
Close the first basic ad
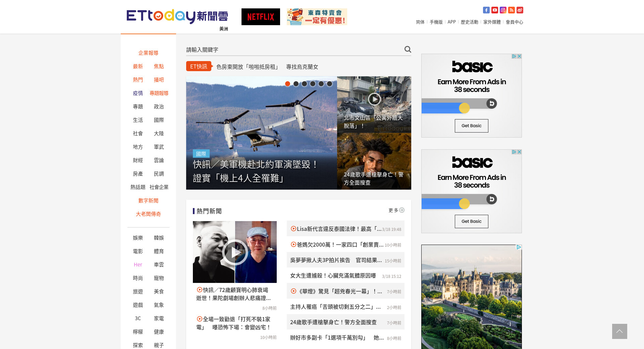pos(519,56)
